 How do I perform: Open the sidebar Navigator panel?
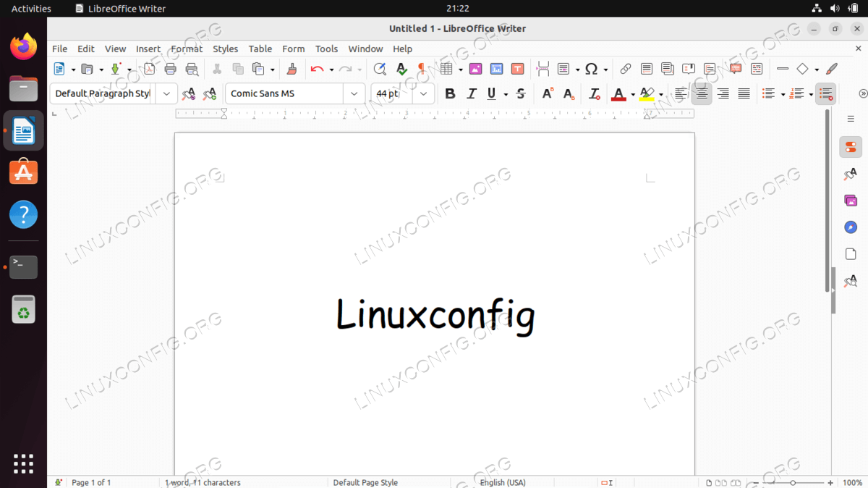coord(851,227)
